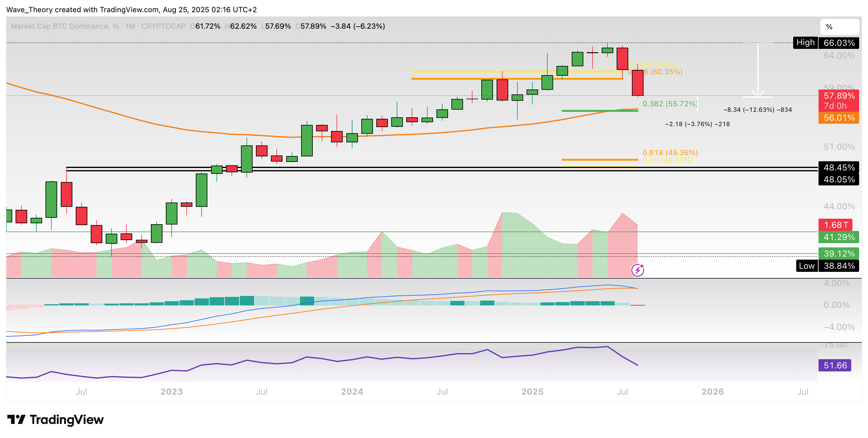
Task: Click the black 48.05% horizontal line tag
Action: [x=839, y=179]
